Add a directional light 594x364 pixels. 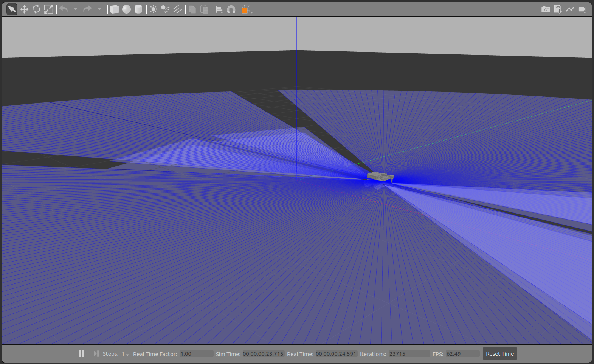pyautogui.click(x=177, y=9)
